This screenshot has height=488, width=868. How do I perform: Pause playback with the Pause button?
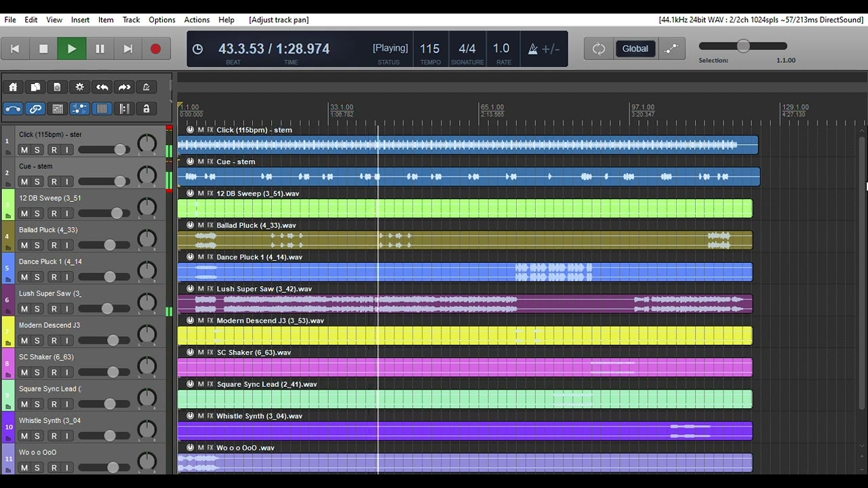pos(100,49)
